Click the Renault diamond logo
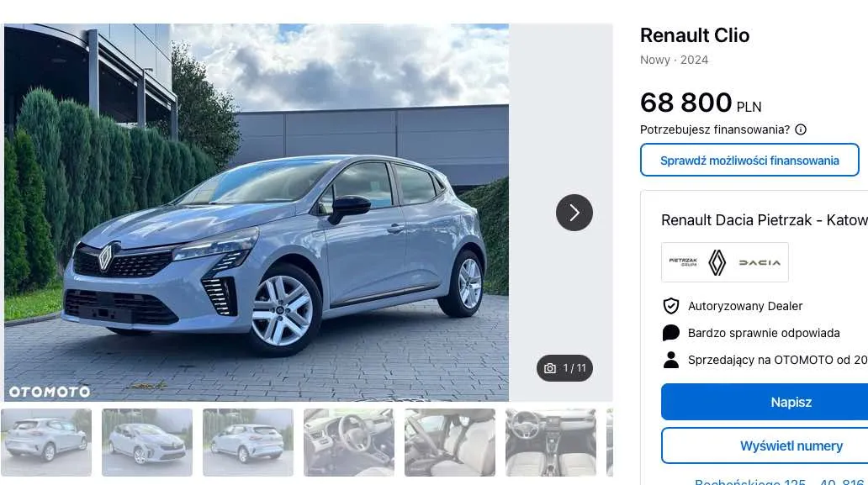Screen dimensions: 868x485 717,262
